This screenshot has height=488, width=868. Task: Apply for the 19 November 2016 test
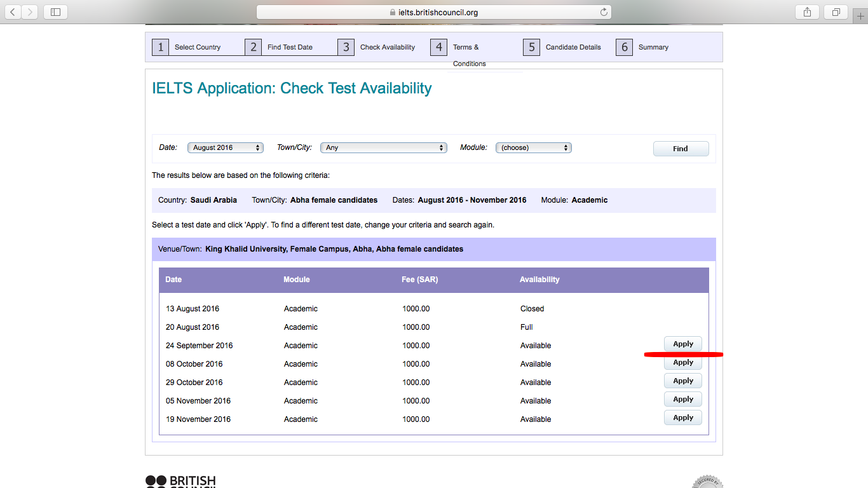point(683,417)
